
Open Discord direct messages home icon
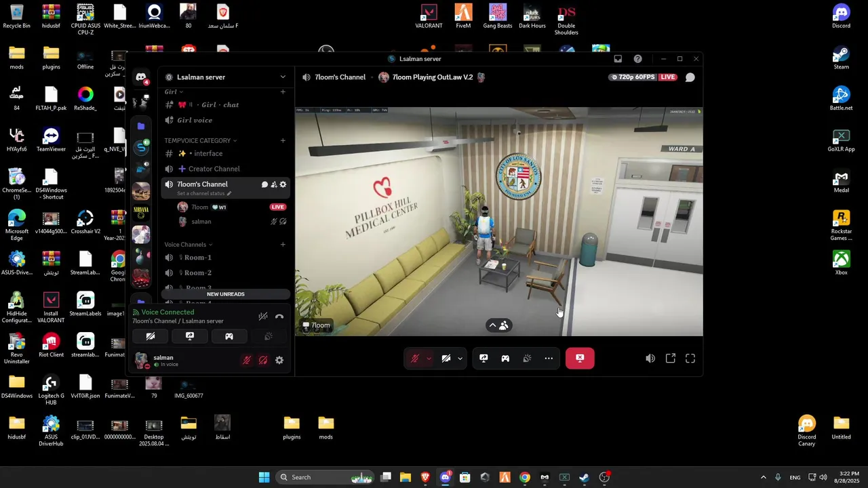(x=141, y=77)
